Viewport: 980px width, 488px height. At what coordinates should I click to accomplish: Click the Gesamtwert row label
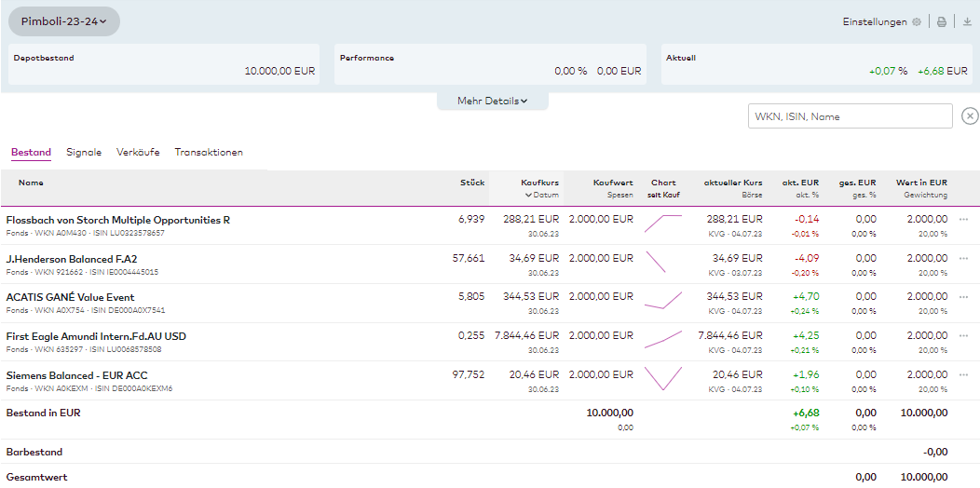36,478
